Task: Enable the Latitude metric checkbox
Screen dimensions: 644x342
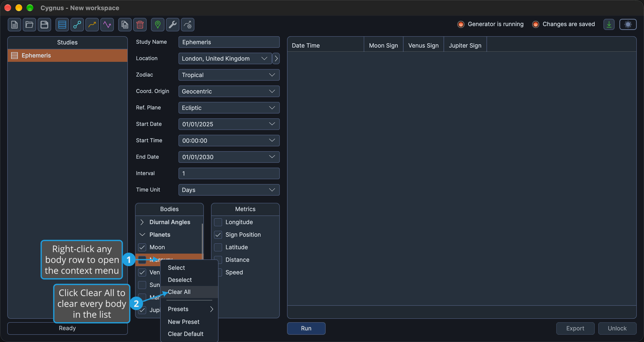Action: point(218,247)
